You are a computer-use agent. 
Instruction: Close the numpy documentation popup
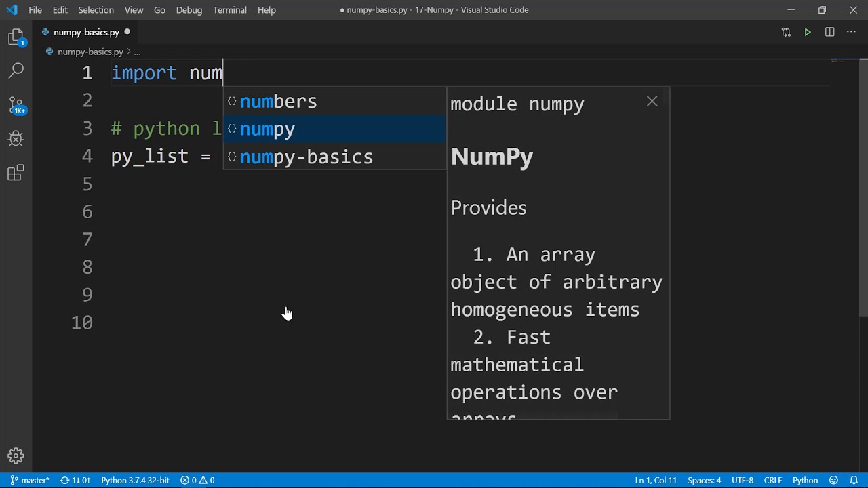click(x=652, y=101)
